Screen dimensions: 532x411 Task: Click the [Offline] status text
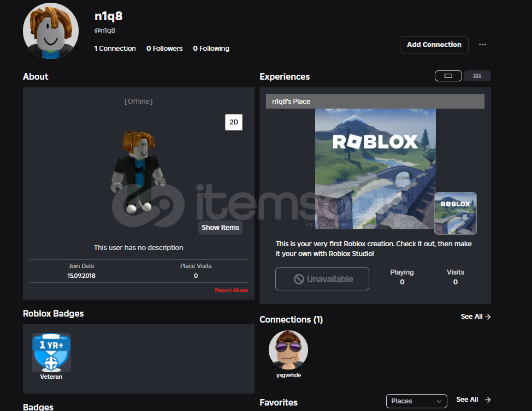138,102
